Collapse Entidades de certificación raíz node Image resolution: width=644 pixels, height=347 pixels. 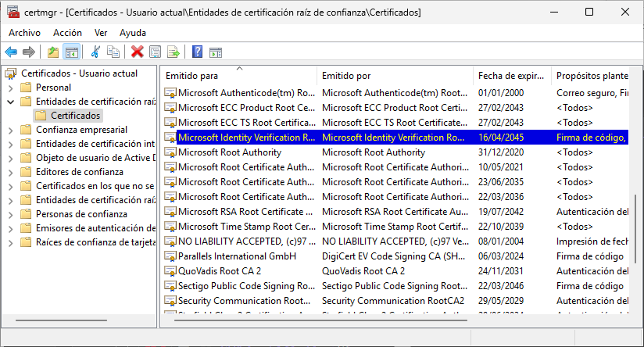tap(11, 102)
